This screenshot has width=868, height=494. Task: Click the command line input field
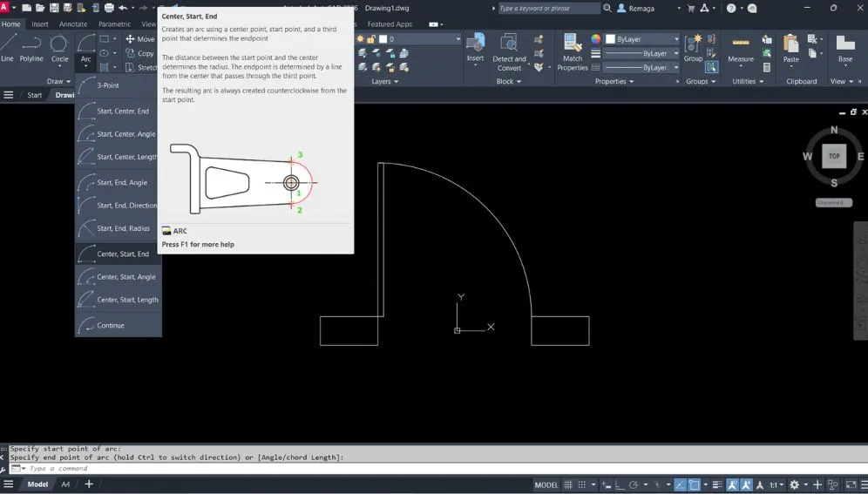261,469
